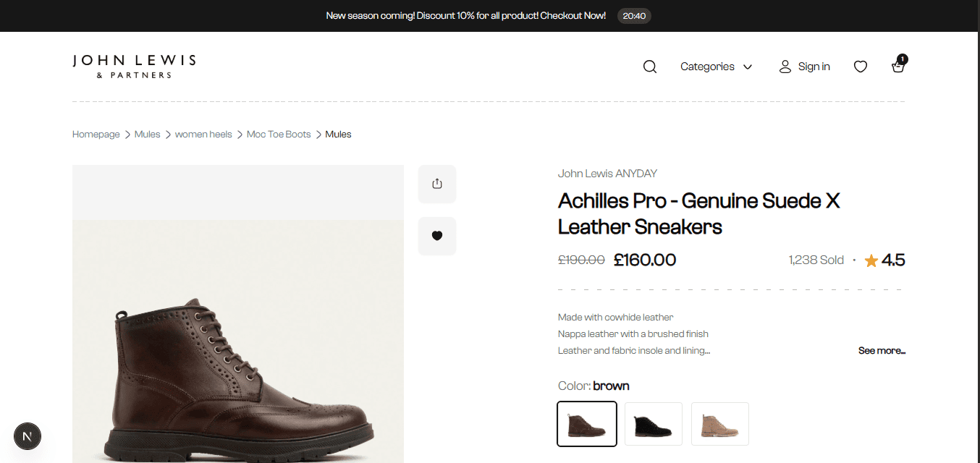
Task: Click the crossed-out £190.00 price
Action: (581, 260)
